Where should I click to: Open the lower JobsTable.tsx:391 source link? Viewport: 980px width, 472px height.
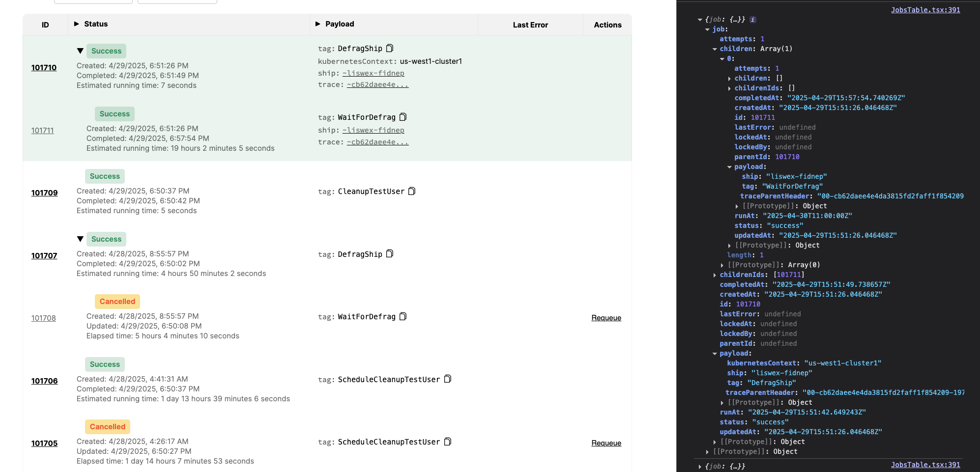click(925, 465)
